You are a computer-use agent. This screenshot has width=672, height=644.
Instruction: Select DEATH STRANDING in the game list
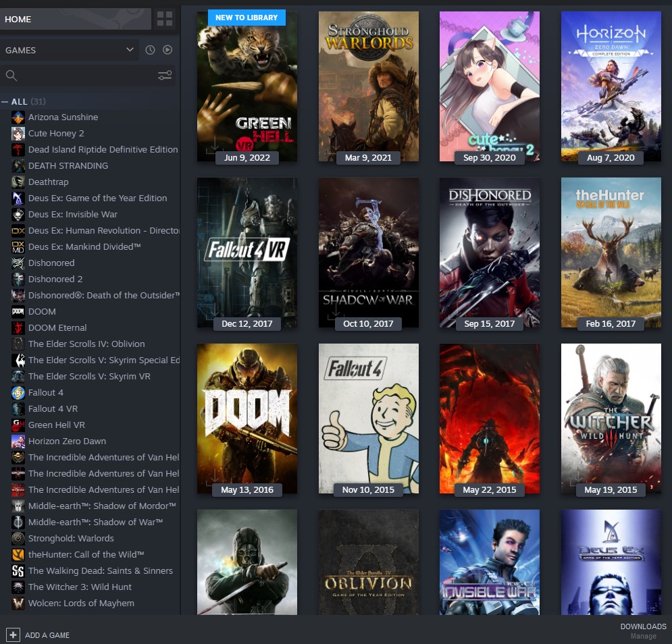(68, 166)
